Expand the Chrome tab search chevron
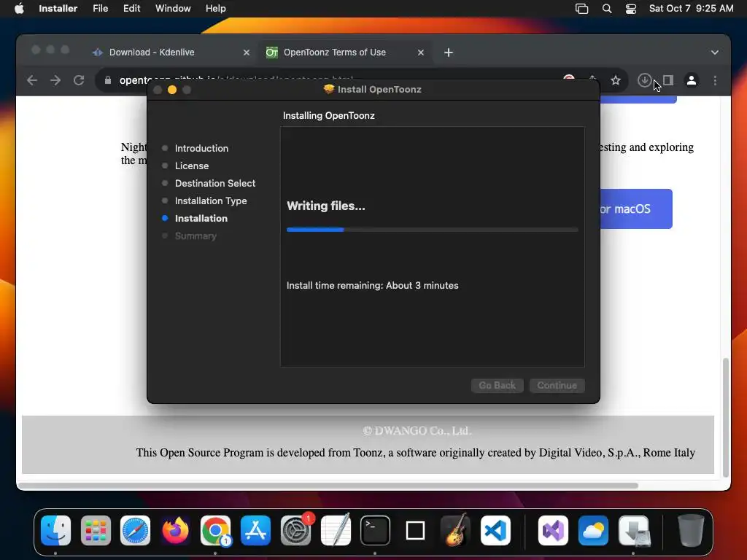 pyautogui.click(x=715, y=52)
